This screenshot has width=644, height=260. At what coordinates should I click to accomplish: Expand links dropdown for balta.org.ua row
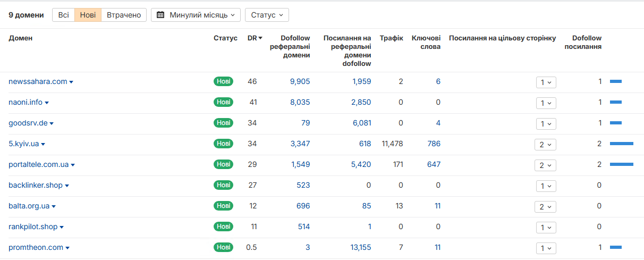pyautogui.click(x=545, y=207)
